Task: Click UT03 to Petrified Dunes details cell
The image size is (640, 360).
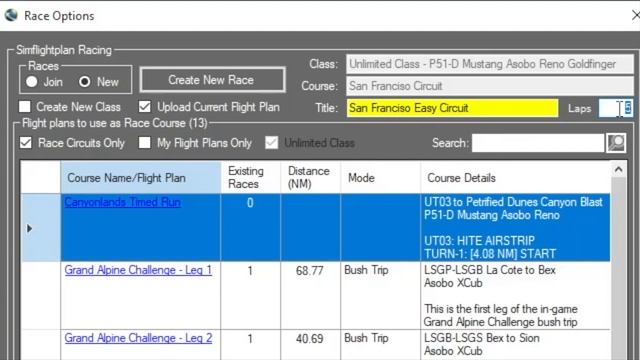Action: pyautogui.click(x=515, y=228)
